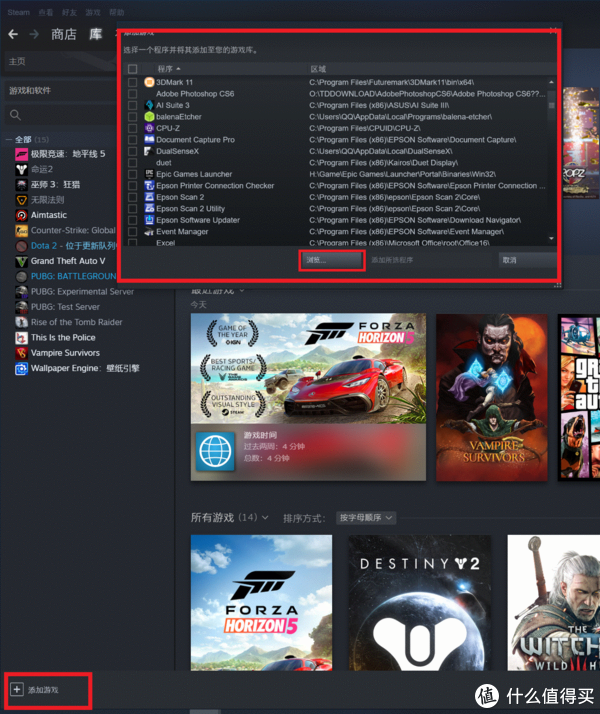Image resolution: width=600 pixels, height=714 pixels.
Task: Open the 好友 menu
Action: point(69,12)
